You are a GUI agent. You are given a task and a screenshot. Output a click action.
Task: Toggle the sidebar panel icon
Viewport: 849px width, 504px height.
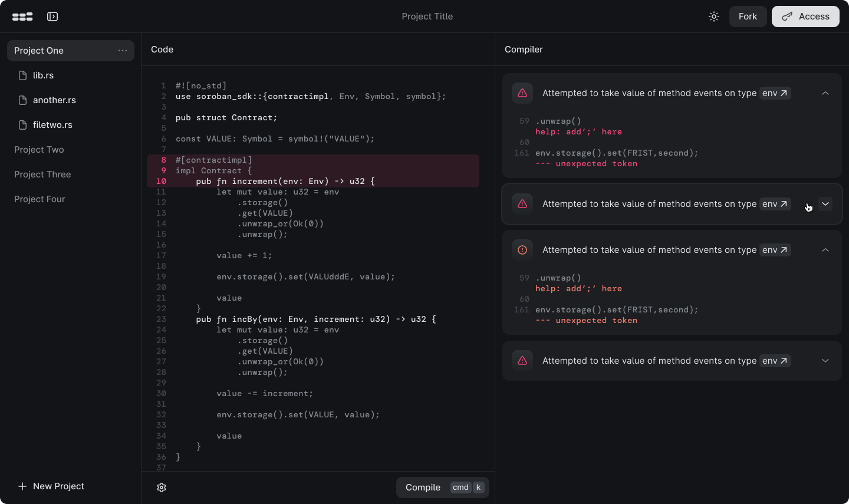point(52,17)
